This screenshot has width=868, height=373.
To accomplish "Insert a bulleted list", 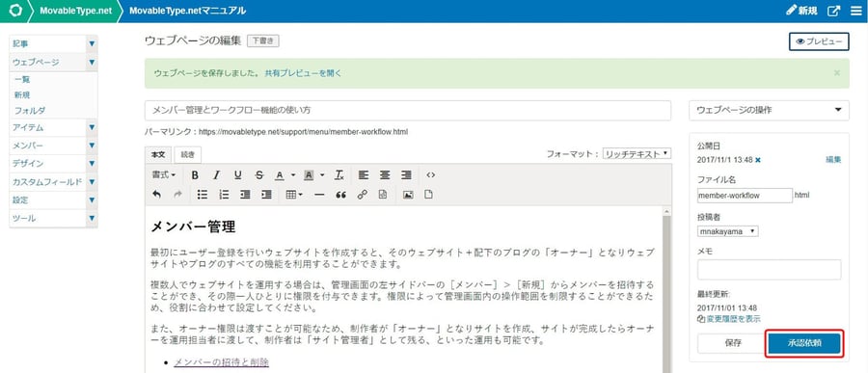I will point(203,195).
